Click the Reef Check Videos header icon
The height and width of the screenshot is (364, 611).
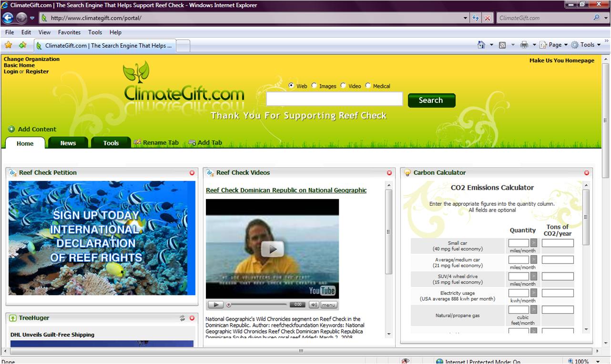point(210,173)
